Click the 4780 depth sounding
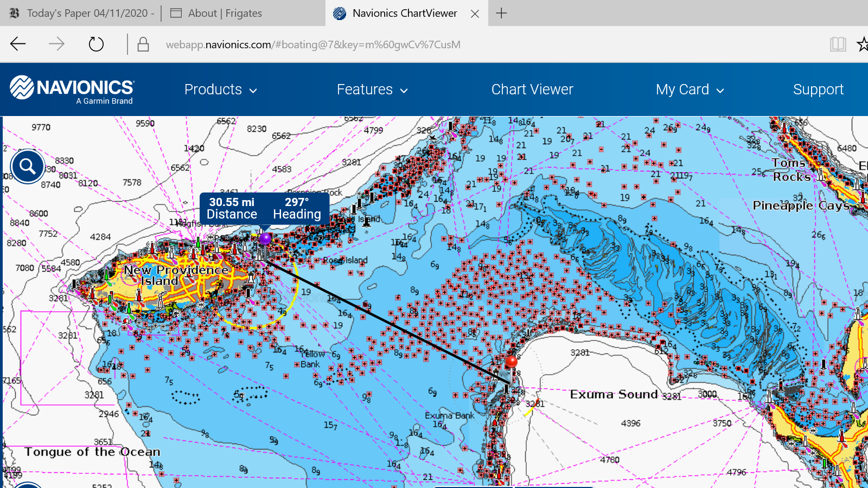The image size is (868, 488). 610,460
